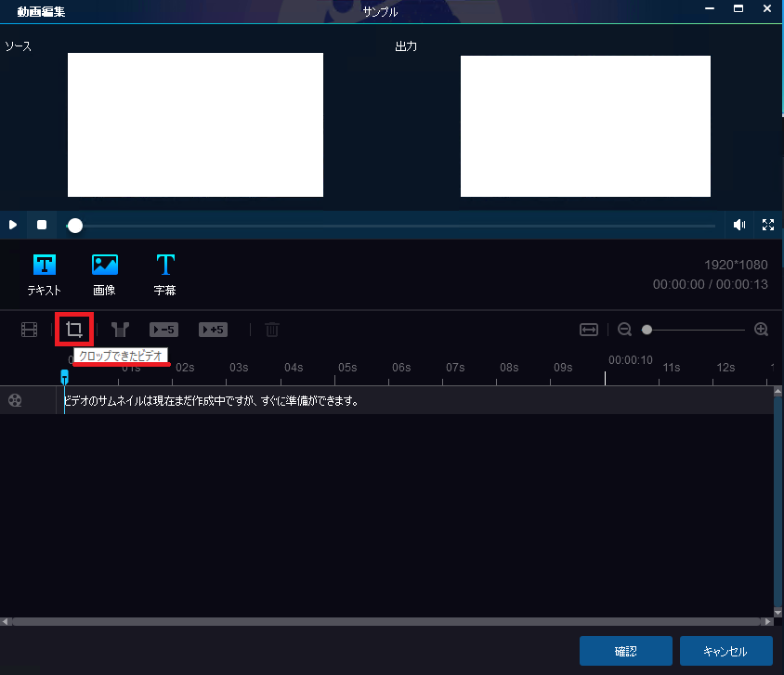Click the fit timeline to width icon
The width and height of the screenshot is (784, 675).
pyautogui.click(x=589, y=330)
